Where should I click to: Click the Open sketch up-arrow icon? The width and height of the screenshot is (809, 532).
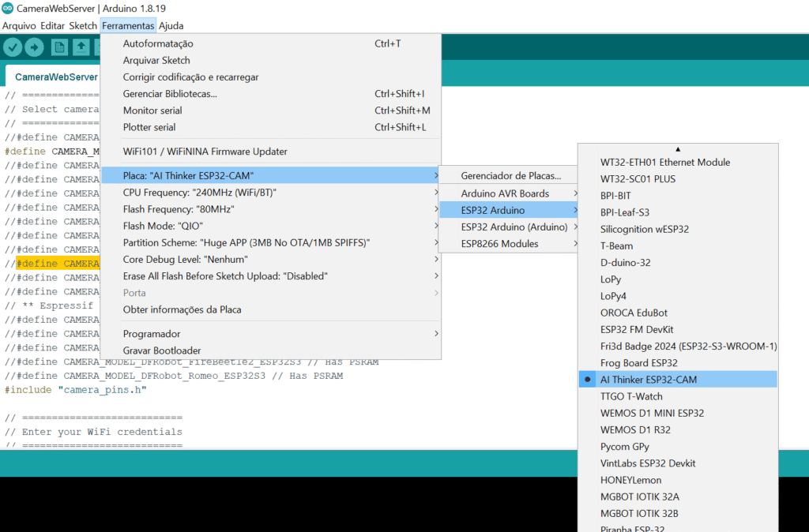point(81,47)
